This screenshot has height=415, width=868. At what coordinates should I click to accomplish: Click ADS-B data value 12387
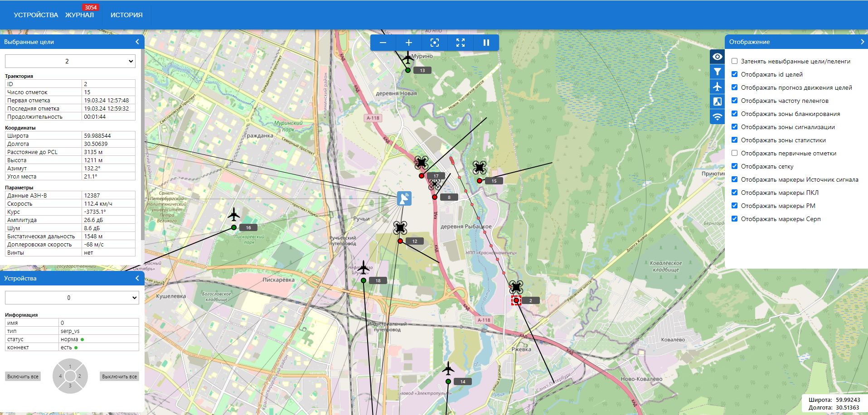[92, 195]
